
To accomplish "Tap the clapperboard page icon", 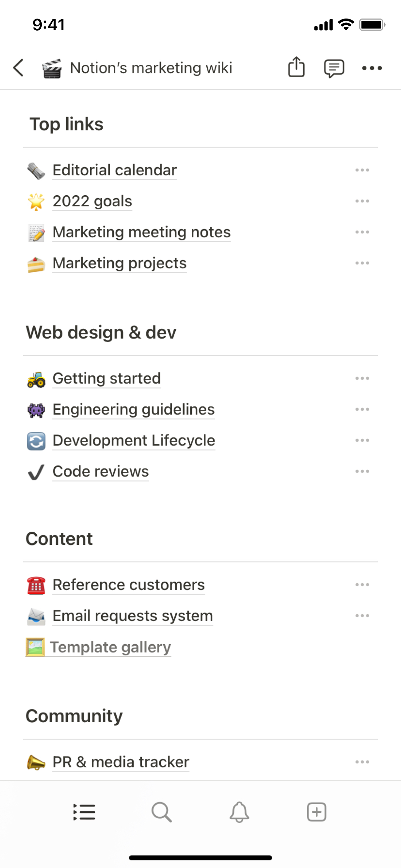I will (x=52, y=68).
